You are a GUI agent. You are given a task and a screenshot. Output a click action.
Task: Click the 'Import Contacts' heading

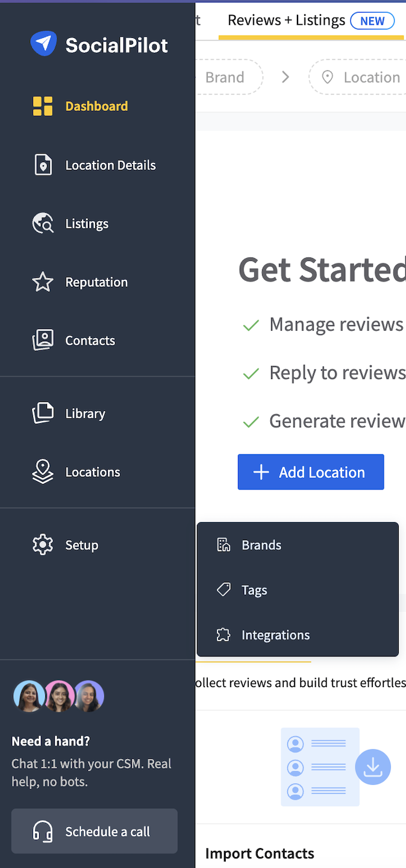(260, 854)
